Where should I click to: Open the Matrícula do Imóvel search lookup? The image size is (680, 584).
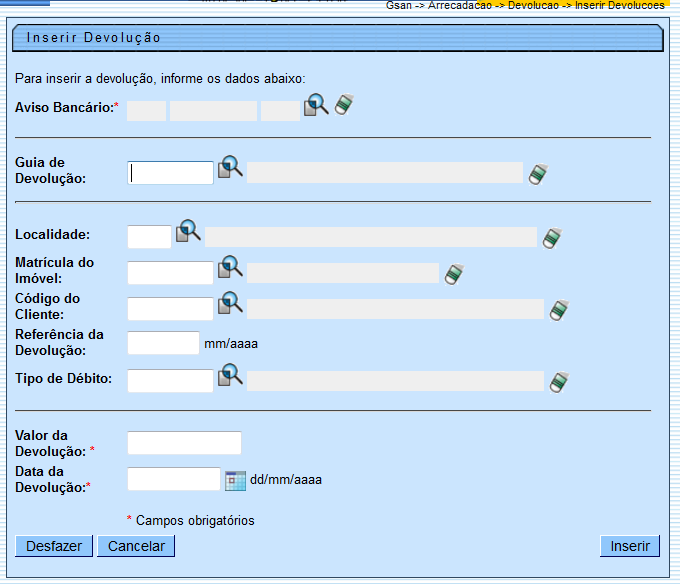coord(231,268)
